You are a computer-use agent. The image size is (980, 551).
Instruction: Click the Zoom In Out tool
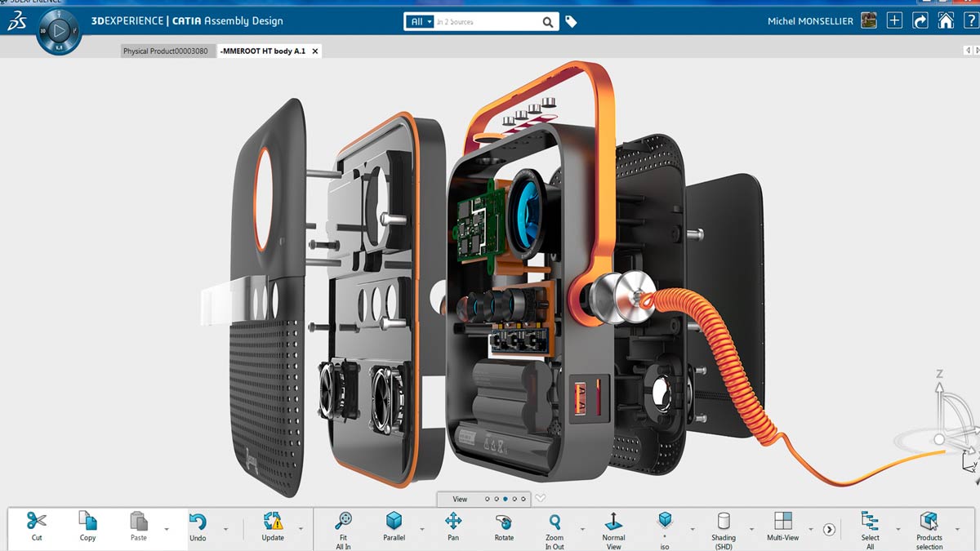[x=555, y=521]
